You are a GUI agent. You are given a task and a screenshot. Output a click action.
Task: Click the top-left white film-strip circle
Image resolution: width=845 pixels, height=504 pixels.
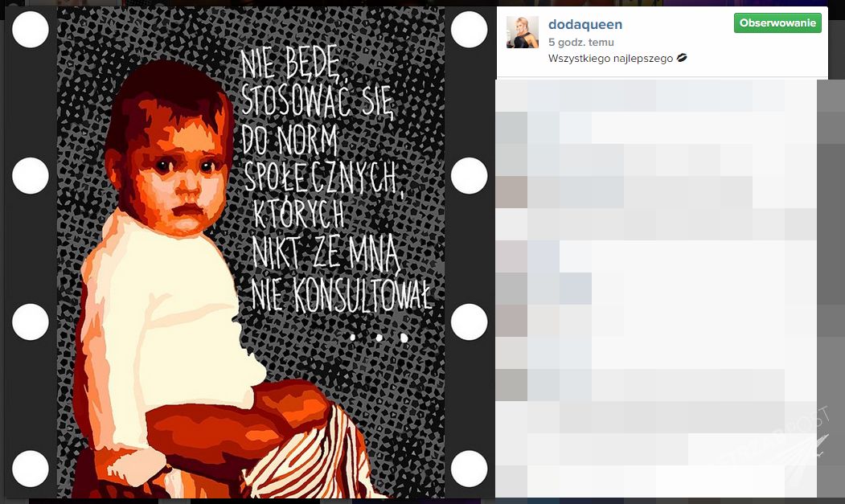tap(31, 29)
